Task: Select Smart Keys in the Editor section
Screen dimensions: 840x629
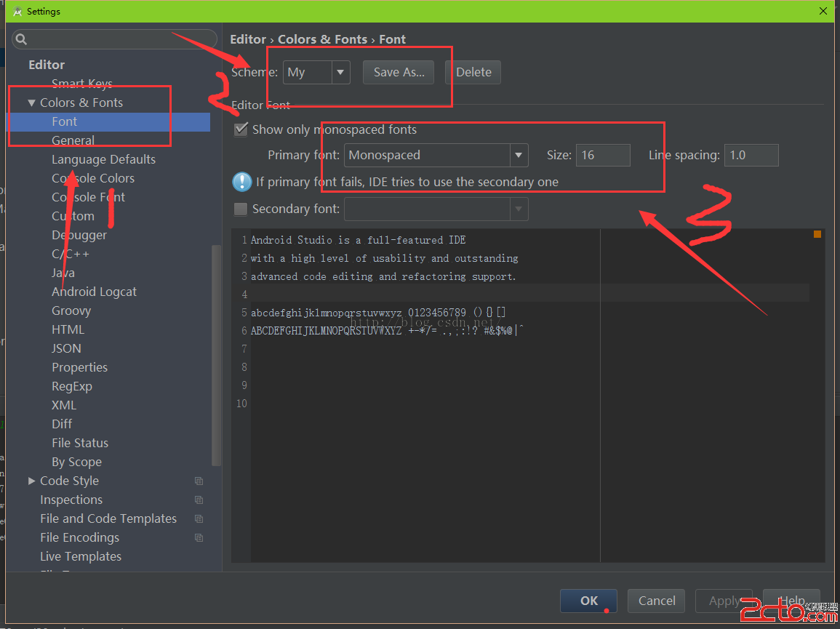Action: [82, 84]
